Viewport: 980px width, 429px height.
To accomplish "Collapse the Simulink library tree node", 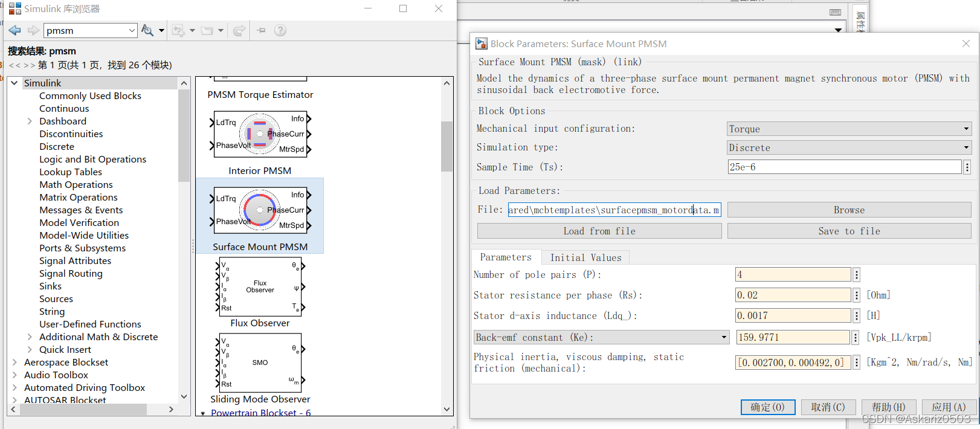I will (x=15, y=83).
